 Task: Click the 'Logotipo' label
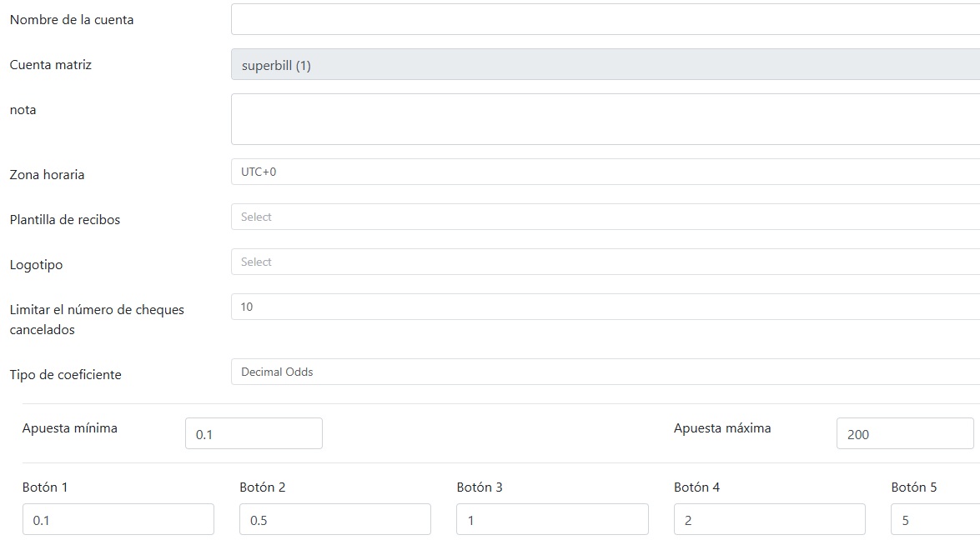click(36, 265)
